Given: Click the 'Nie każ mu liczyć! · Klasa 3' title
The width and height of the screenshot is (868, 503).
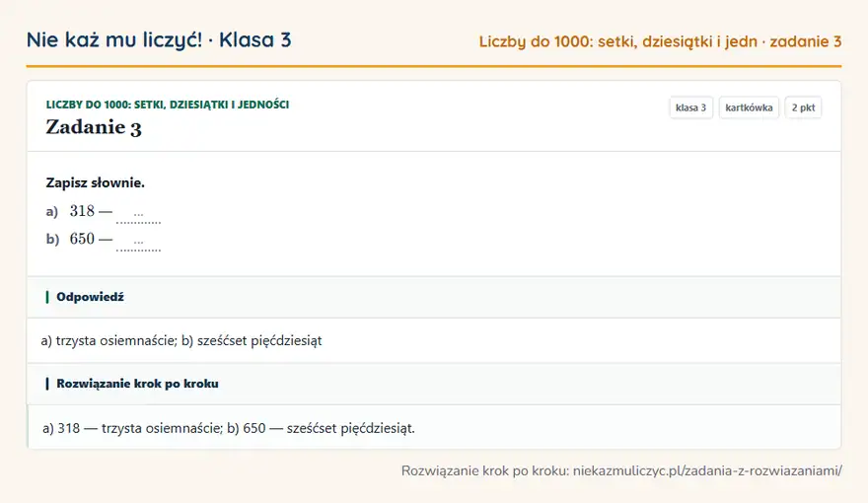Looking at the screenshot, I should coord(159,39).
